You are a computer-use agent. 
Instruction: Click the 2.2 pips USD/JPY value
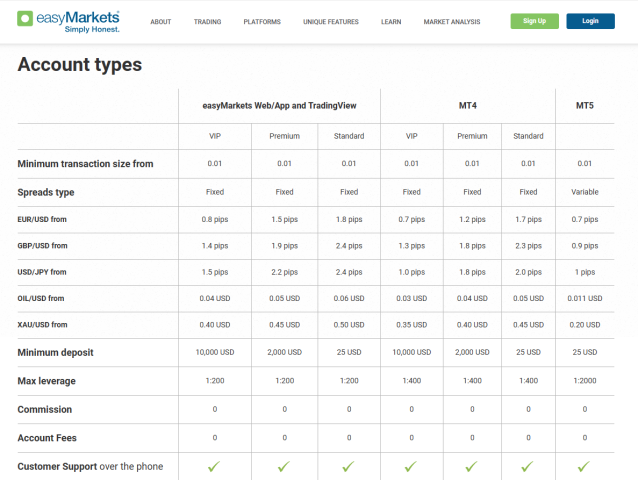(x=284, y=272)
